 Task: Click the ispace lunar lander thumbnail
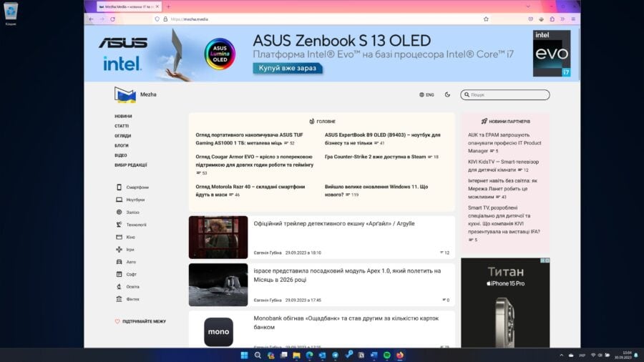pyautogui.click(x=218, y=285)
